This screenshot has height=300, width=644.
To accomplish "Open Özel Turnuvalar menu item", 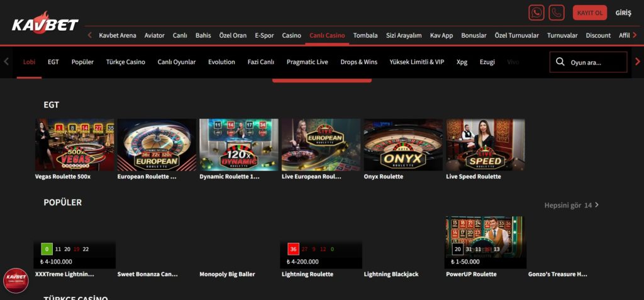I will (x=517, y=35).
